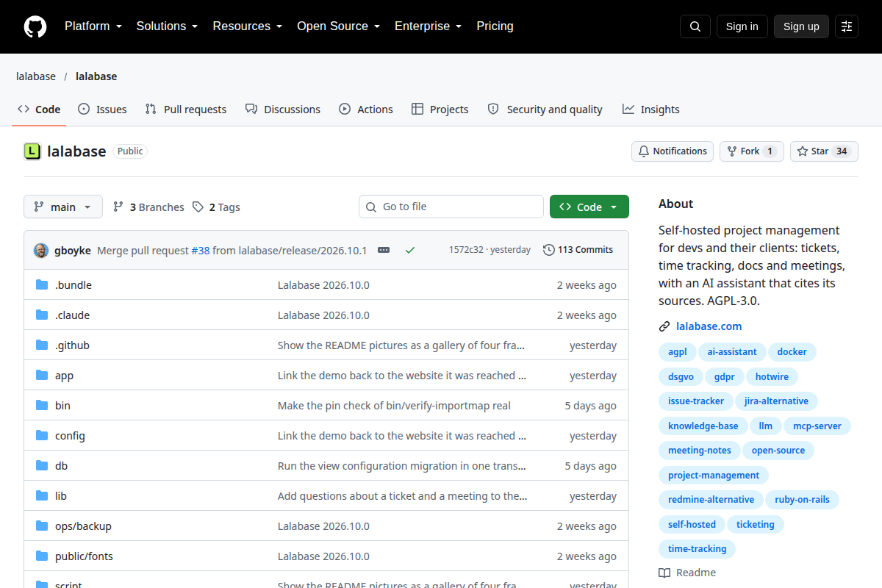Screen dimensions: 882x588
Task: Click the green check status icon
Action: click(410, 250)
